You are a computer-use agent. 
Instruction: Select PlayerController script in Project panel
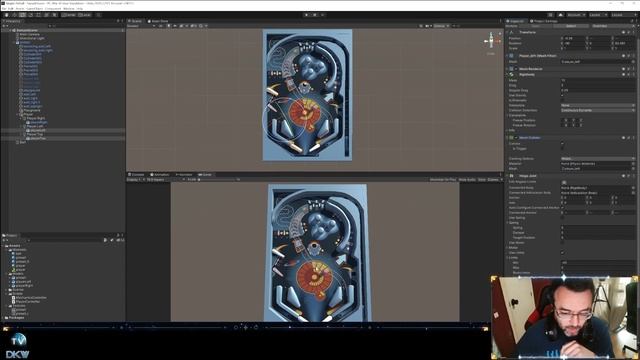tap(28, 302)
